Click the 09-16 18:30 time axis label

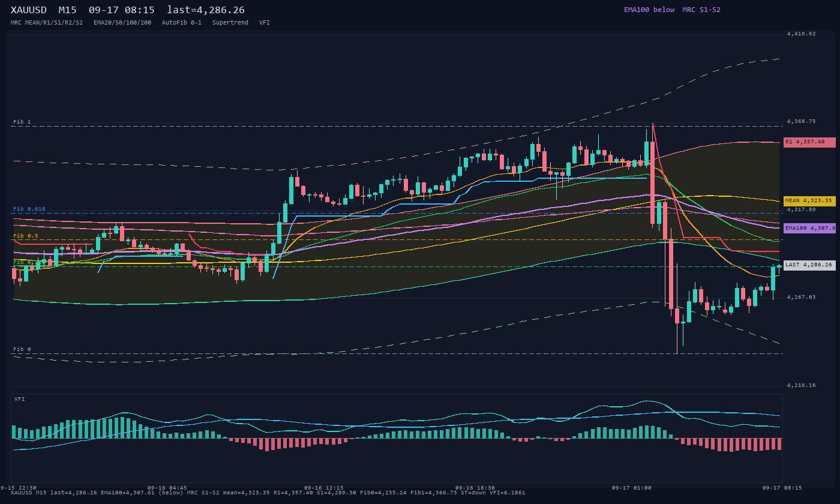click(x=475, y=488)
